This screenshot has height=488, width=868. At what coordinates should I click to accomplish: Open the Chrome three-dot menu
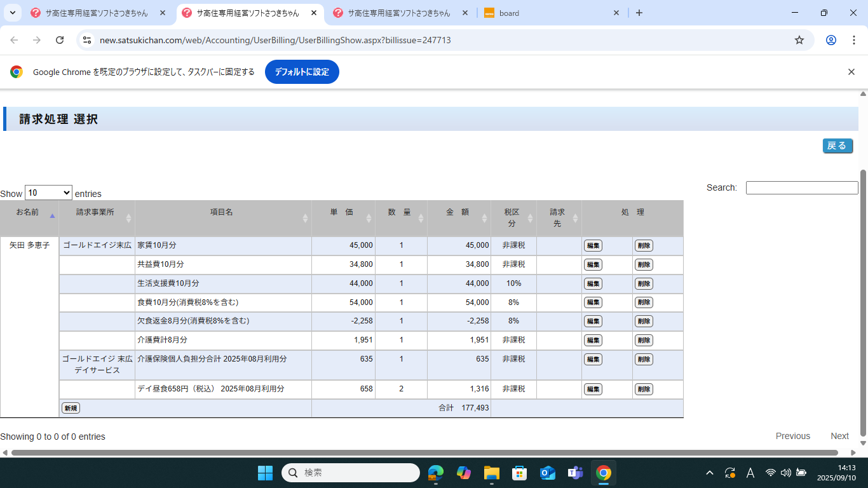(x=853, y=40)
